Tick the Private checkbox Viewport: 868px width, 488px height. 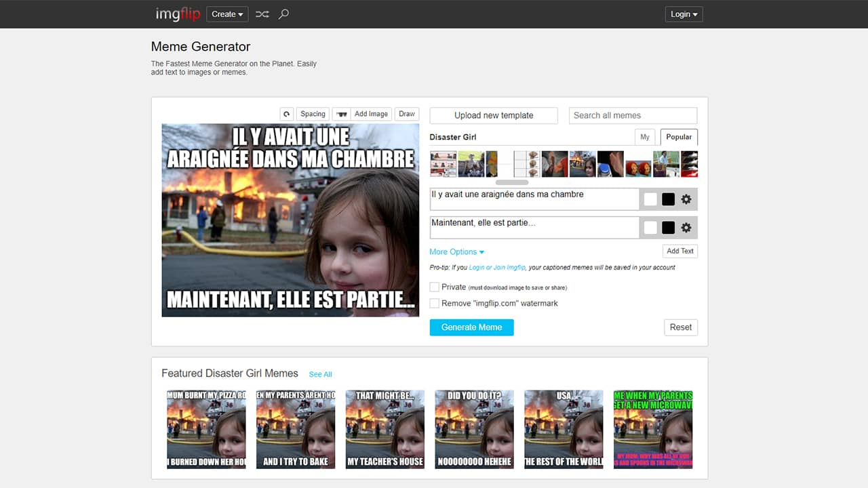coord(434,287)
